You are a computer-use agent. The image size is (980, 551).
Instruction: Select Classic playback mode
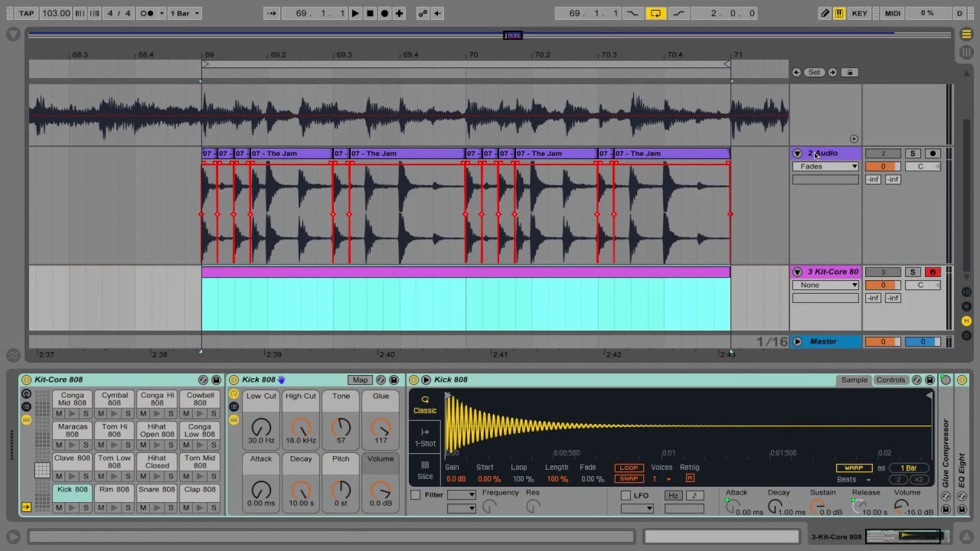pyautogui.click(x=425, y=405)
